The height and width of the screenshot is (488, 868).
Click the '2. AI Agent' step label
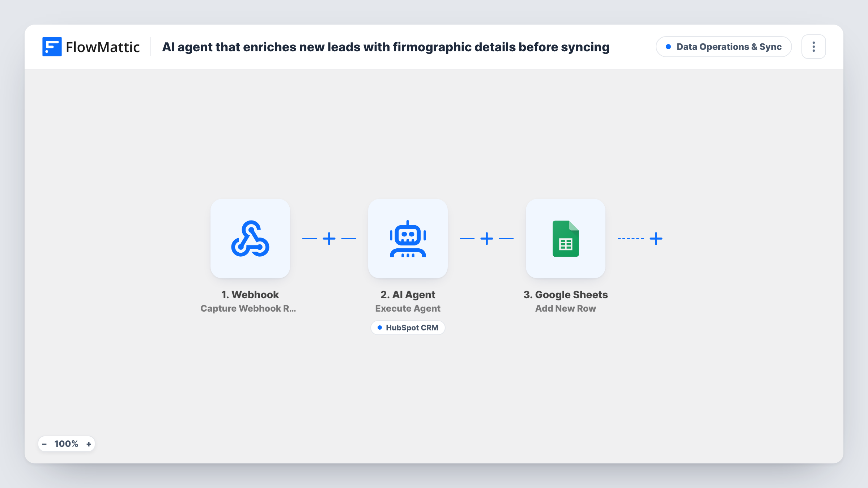[x=408, y=295]
